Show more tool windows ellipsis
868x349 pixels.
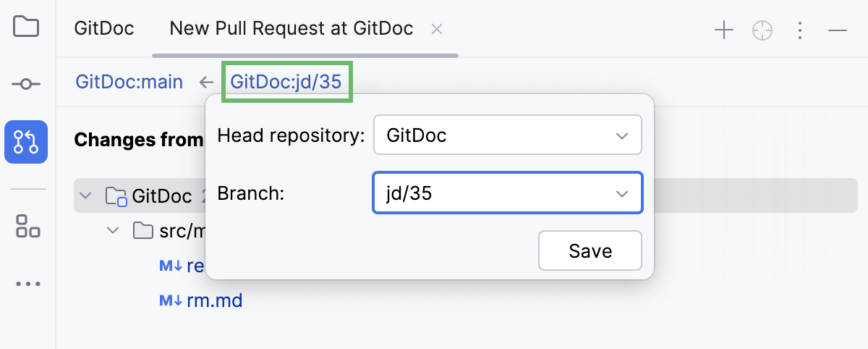[27, 284]
